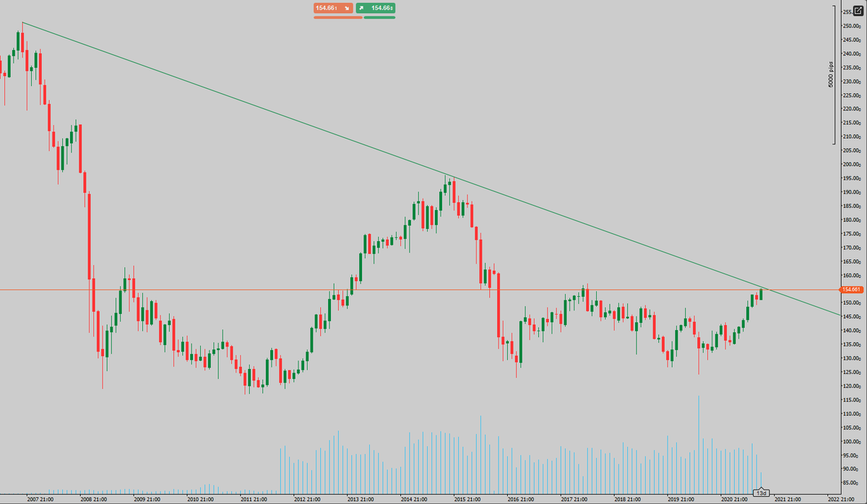Click the red 154.66 sell button
The image size is (867, 504).
pos(333,8)
